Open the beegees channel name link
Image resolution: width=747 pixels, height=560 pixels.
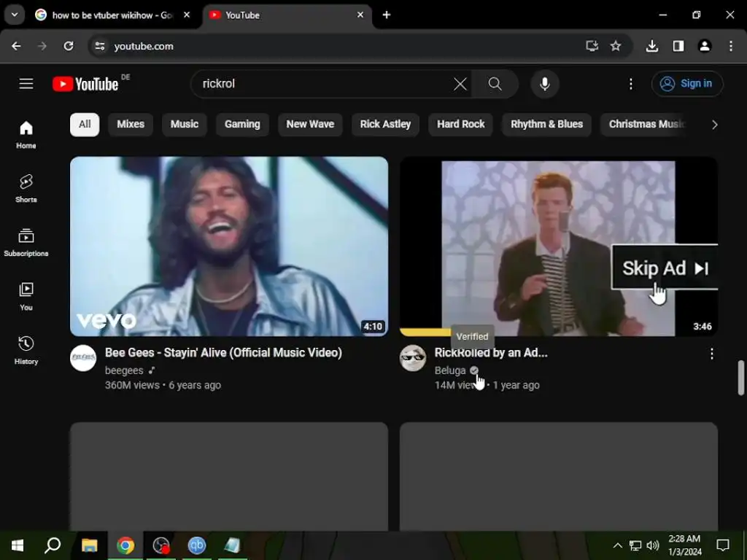124,370
